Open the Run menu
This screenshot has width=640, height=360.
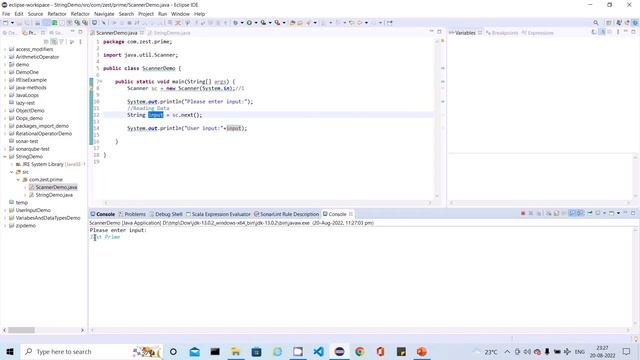162,14
